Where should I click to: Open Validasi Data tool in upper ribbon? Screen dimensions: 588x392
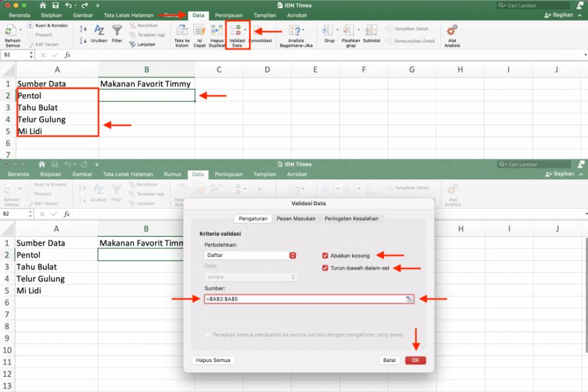click(x=236, y=35)
